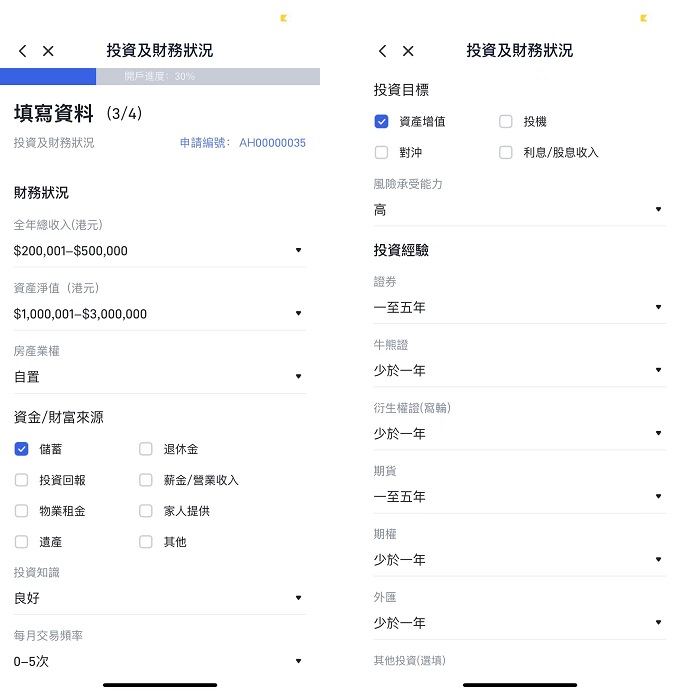Expand the 期貨 experience dropdown
The width and height of the screenshot is (688, 693).
(519, 497)
